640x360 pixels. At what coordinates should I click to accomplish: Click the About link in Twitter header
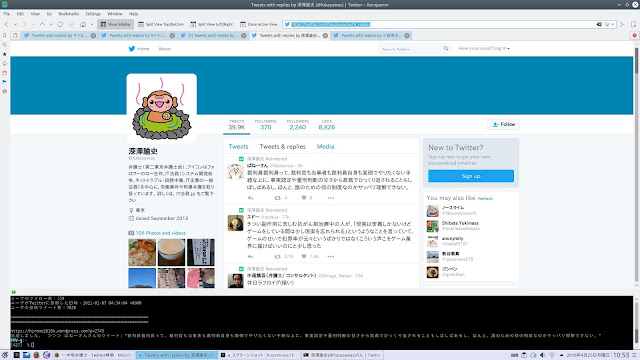pos(164,49)
